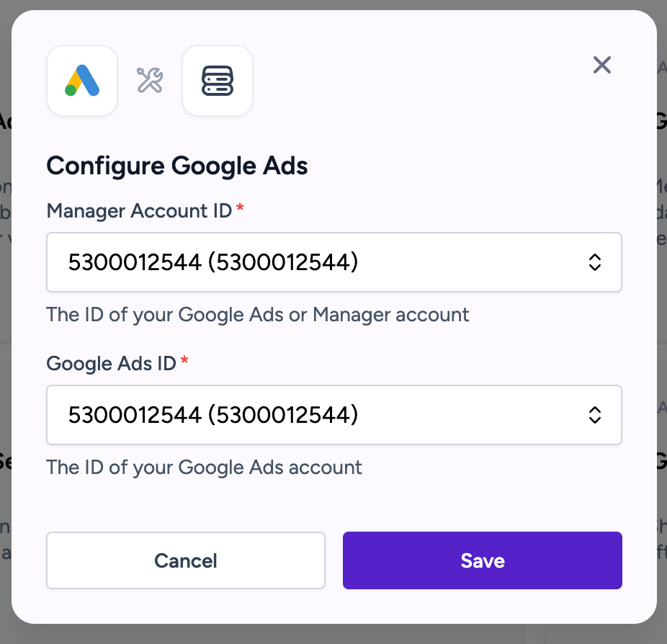Click the "Manager Account ID" field label
The height and width of the screenshot is (644, 667).
click(x=139, y=211)
